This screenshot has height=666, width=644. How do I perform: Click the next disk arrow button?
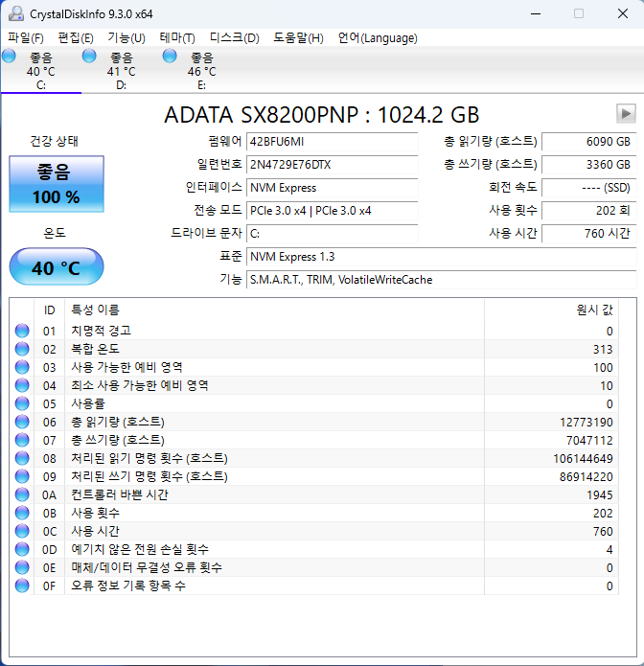[x=626, y=113]
